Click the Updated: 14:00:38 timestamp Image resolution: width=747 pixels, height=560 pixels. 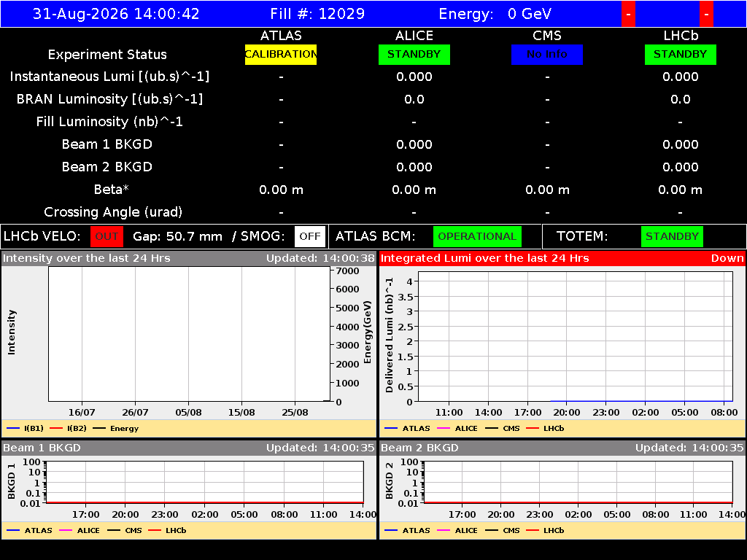[320, 258]
